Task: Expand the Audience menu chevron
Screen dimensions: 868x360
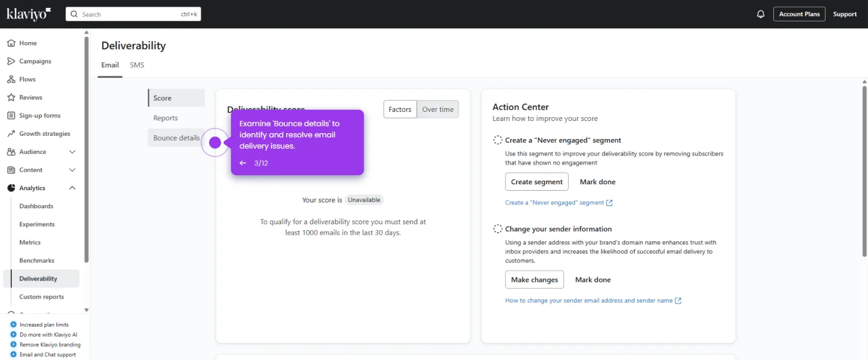Action: click(72, 152)
